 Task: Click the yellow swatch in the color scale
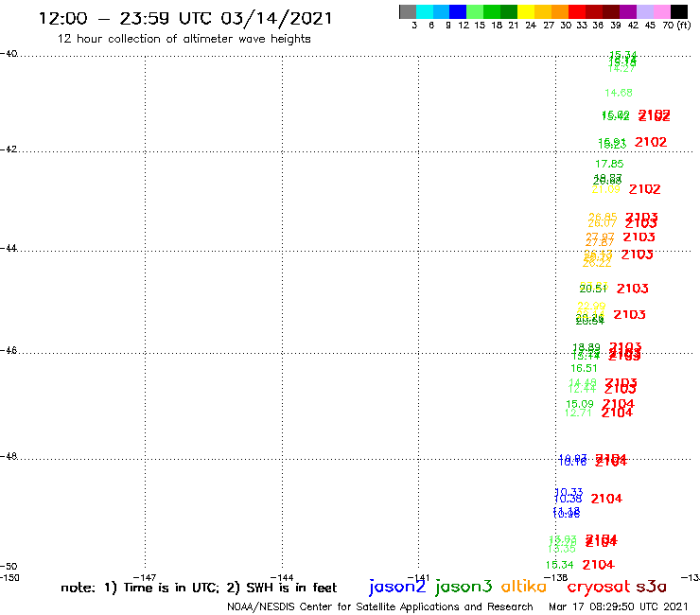[526, 11]
